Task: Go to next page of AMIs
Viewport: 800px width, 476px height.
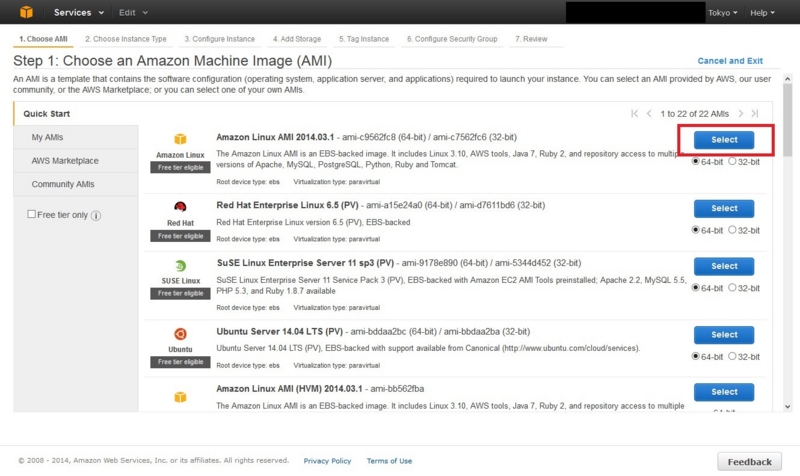Action: point(741,113)
